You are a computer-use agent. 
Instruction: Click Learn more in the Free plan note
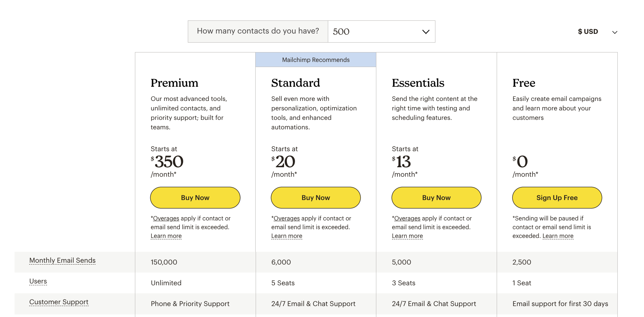(x=558, y=236)
